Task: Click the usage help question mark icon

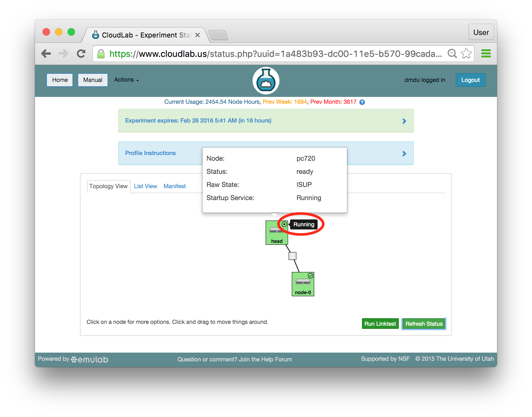Action: pos(362,102)
